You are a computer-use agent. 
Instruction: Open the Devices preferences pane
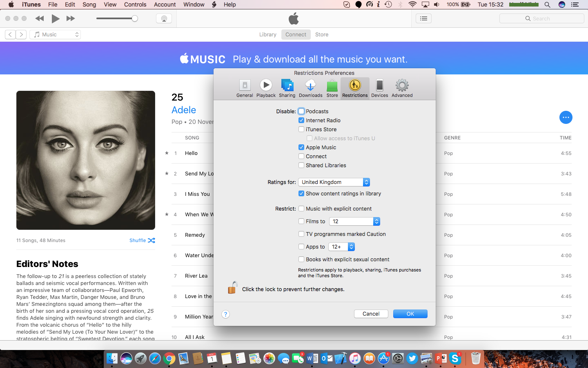[x=379, y=88]
